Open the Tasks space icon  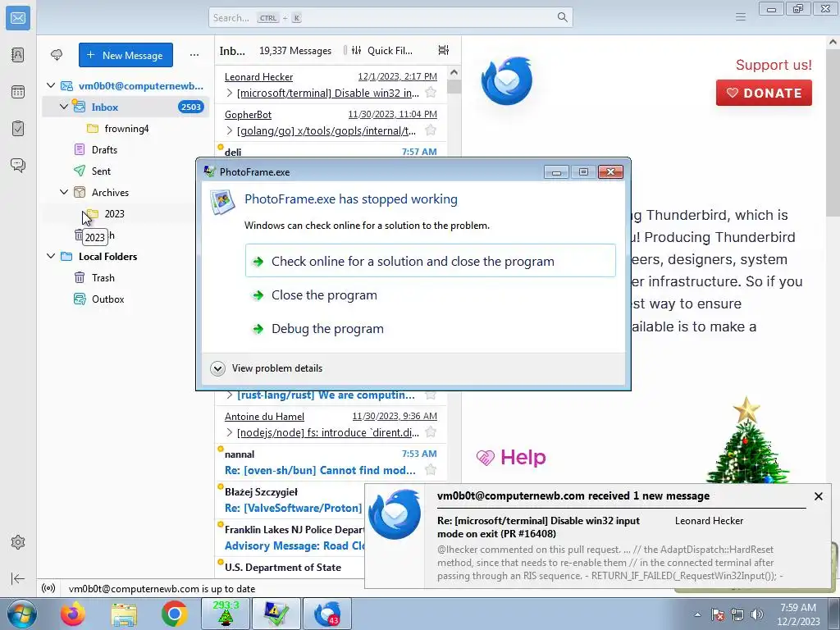(x=18, y=129)
